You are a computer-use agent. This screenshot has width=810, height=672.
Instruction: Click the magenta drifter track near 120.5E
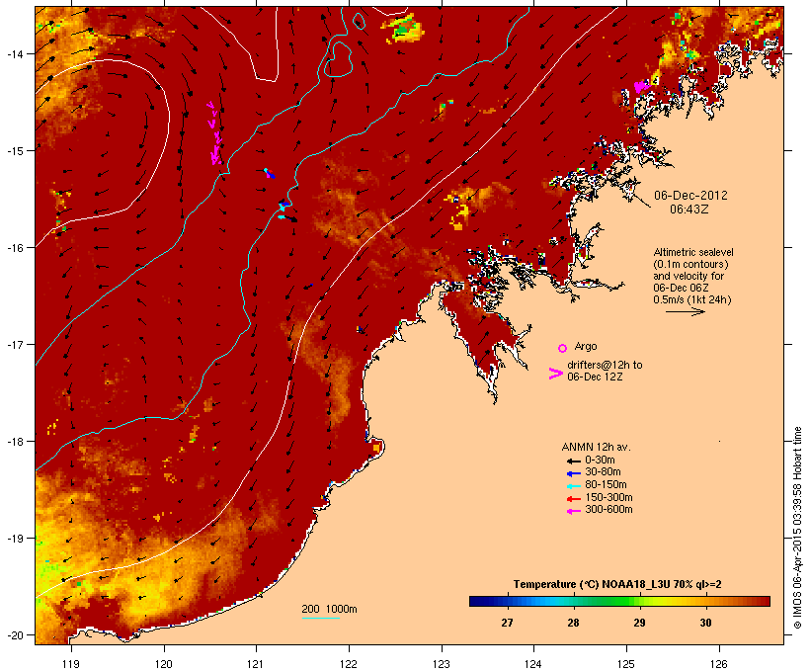(215, 133)
